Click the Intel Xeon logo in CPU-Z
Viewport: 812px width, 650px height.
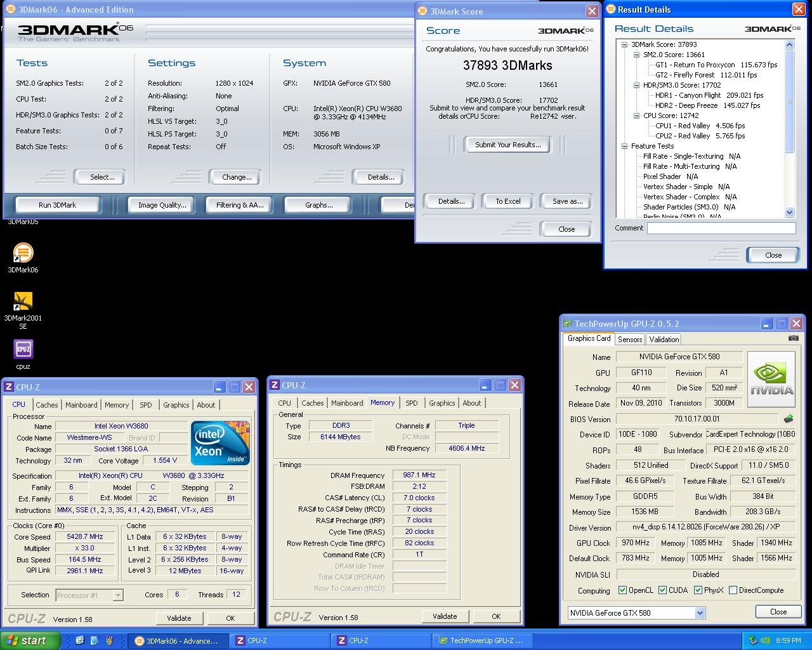(x=220, y=442)
